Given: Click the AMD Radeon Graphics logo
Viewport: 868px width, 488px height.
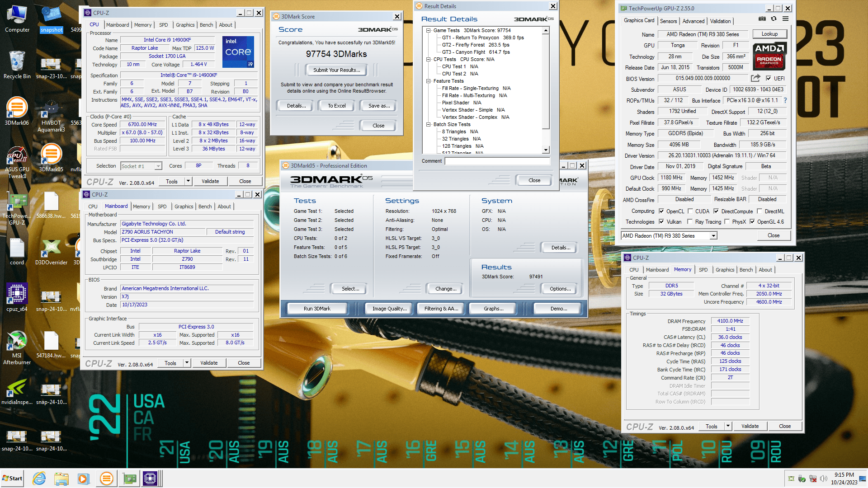Looking at the screenshot, I should coord(769,56).
